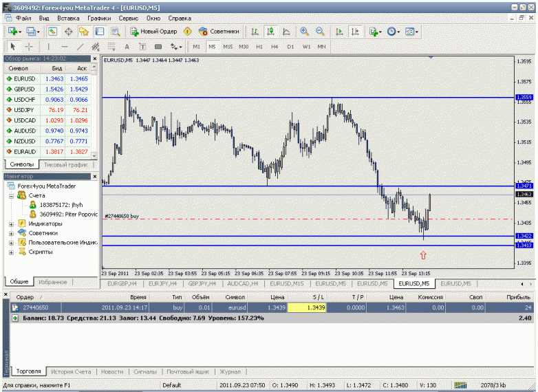538x392 pixels.
Task: Select the arrow cursor tool
Action: coord(13,47)
